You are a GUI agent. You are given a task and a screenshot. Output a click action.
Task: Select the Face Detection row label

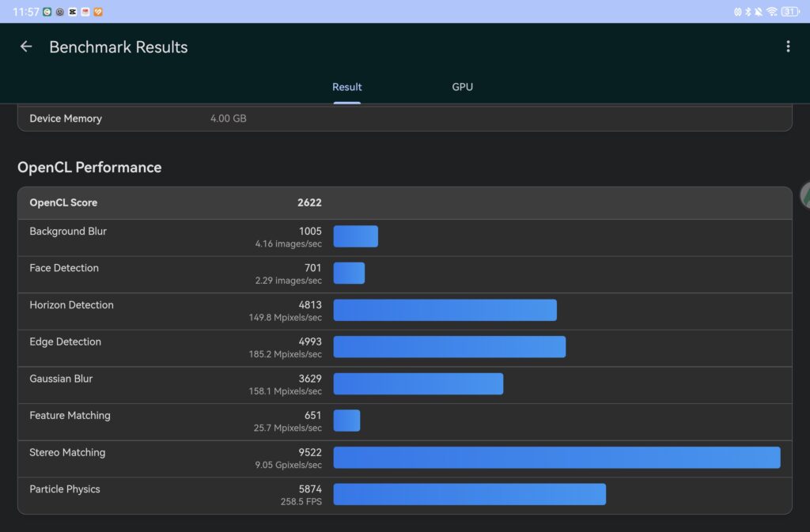tap(64, 268)
